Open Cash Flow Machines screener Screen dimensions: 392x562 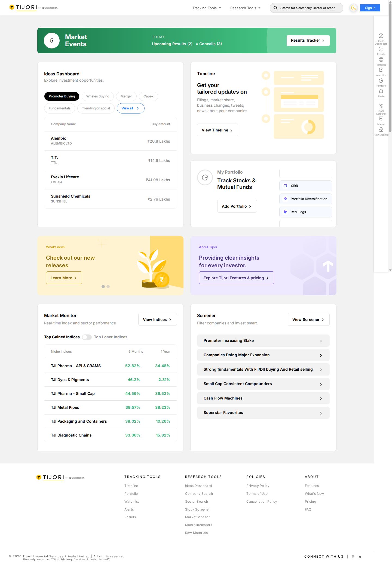point(263,398)
